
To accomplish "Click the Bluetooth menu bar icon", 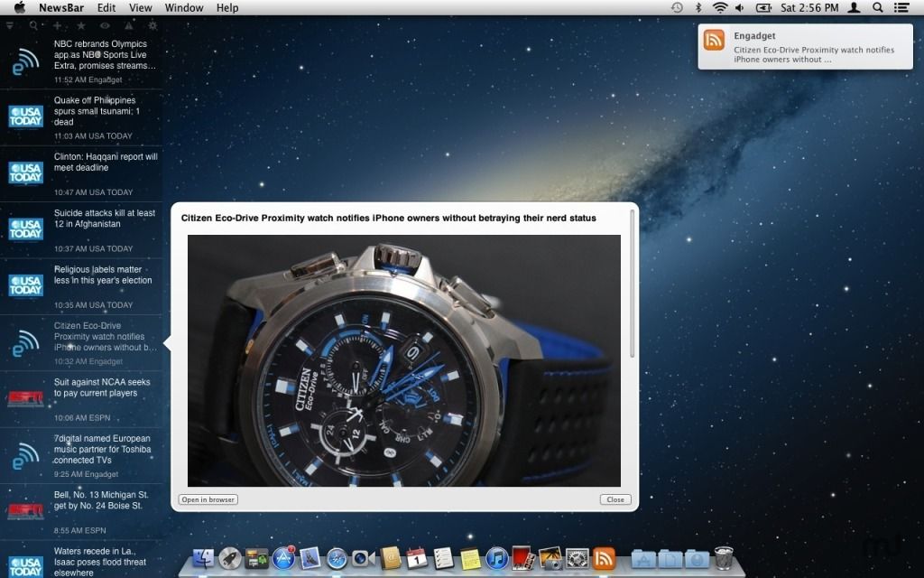I will coord(698,7).
